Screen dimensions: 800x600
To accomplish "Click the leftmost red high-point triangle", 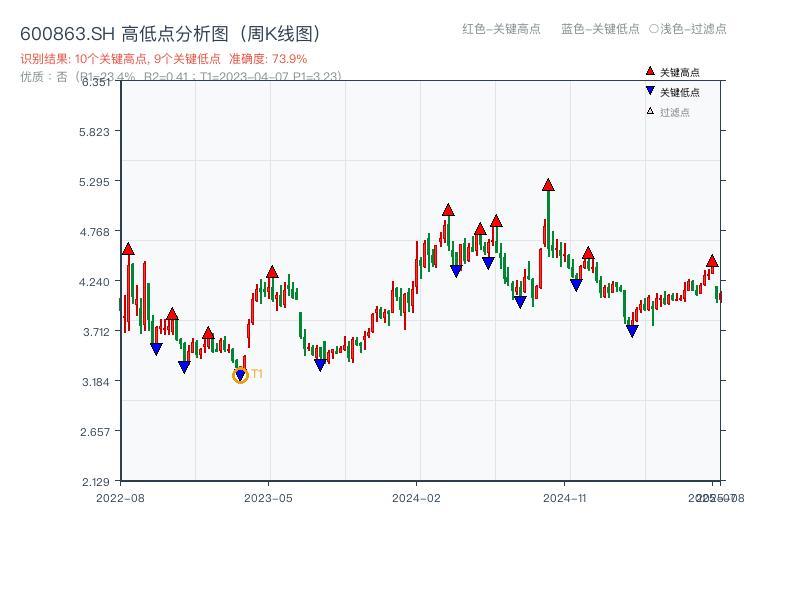I will (128, 249).
